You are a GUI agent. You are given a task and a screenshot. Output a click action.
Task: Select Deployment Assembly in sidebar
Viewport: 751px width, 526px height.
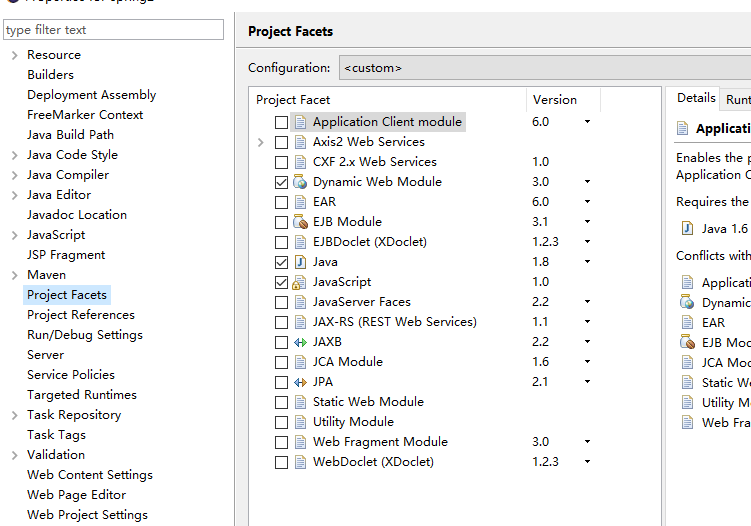91,95
